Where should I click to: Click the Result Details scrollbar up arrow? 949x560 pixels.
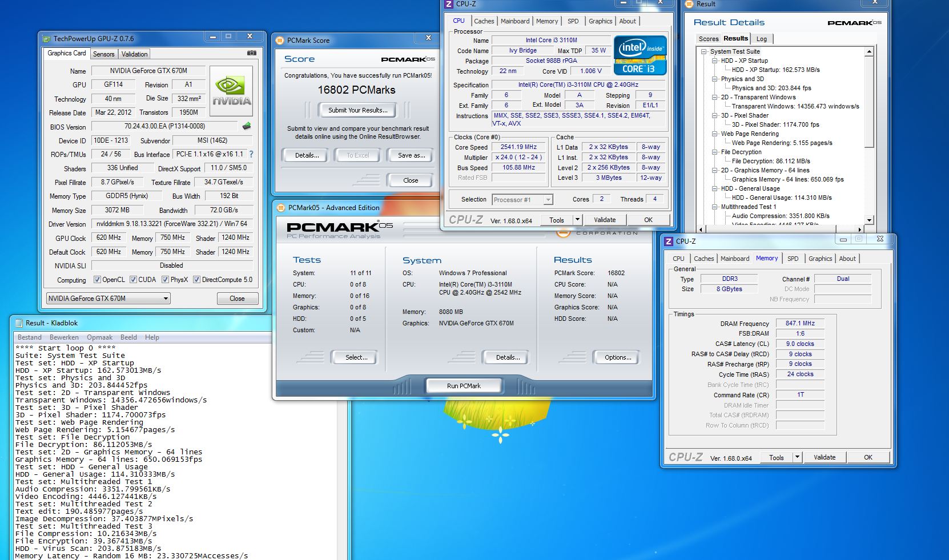(869, 52)
